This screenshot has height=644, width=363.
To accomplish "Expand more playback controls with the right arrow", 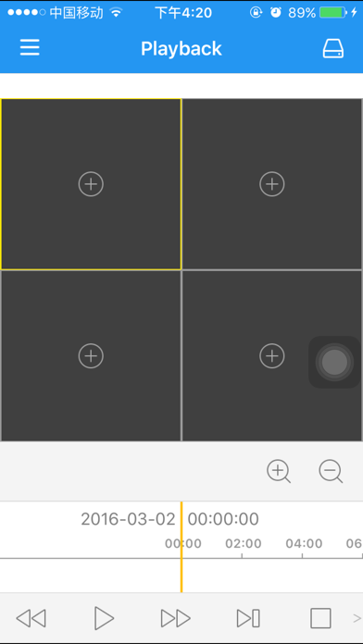I will coord(357,618).
